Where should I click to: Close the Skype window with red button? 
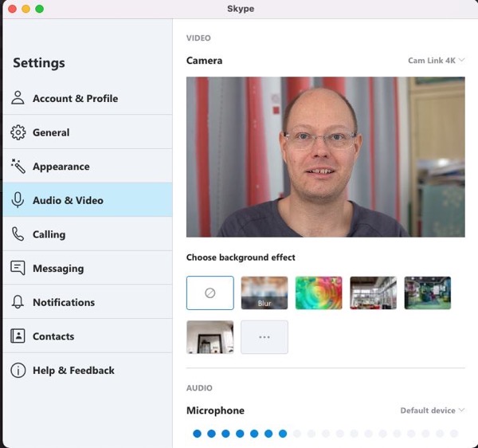coord(12,9)
